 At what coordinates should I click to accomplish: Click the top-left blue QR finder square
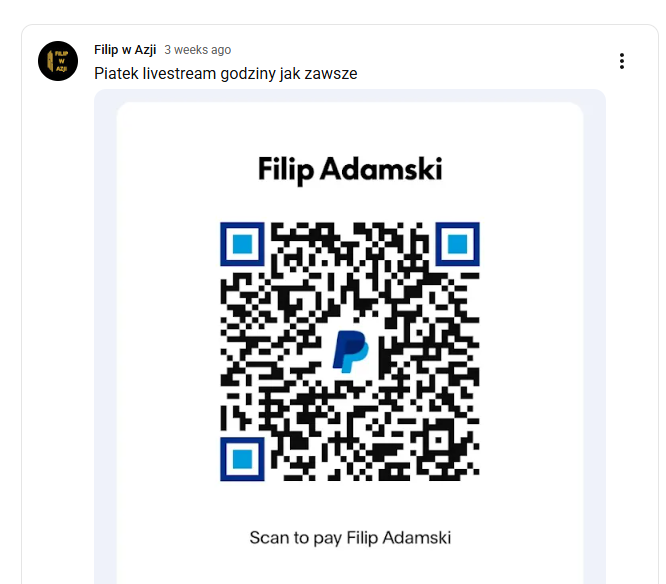pyautogui.click(x=242, y=244)
